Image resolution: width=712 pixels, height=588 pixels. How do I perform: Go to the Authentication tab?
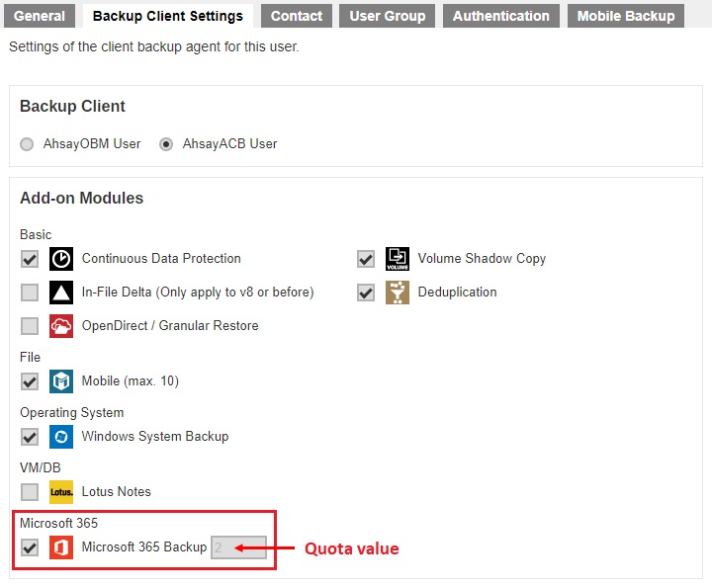coord(501,16)
